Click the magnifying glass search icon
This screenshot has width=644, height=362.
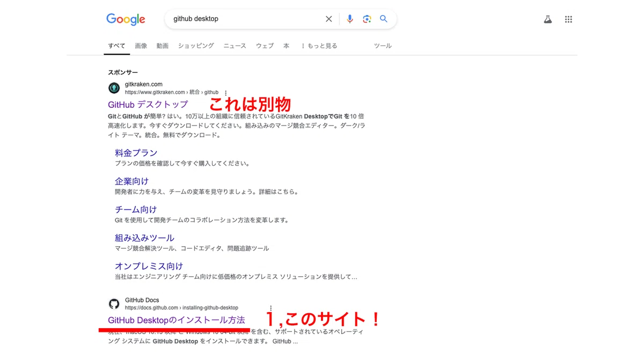click(384, 19)
